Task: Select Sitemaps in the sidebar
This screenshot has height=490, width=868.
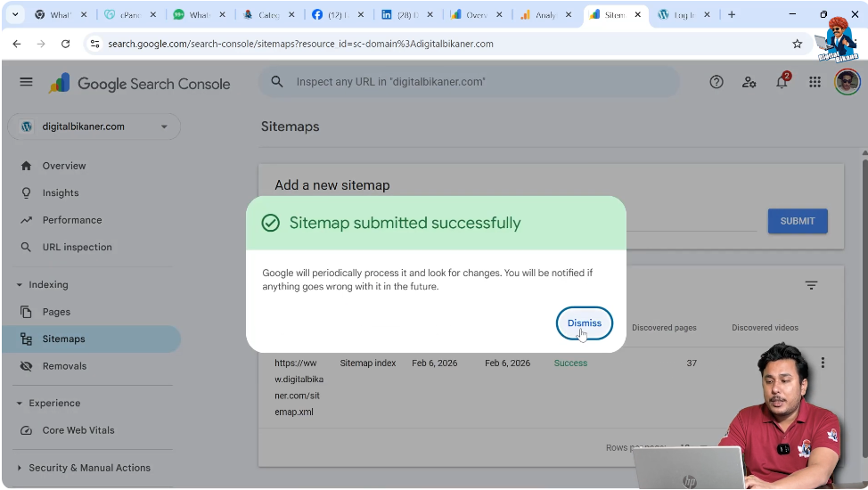Action: click(x=91, y=339)
